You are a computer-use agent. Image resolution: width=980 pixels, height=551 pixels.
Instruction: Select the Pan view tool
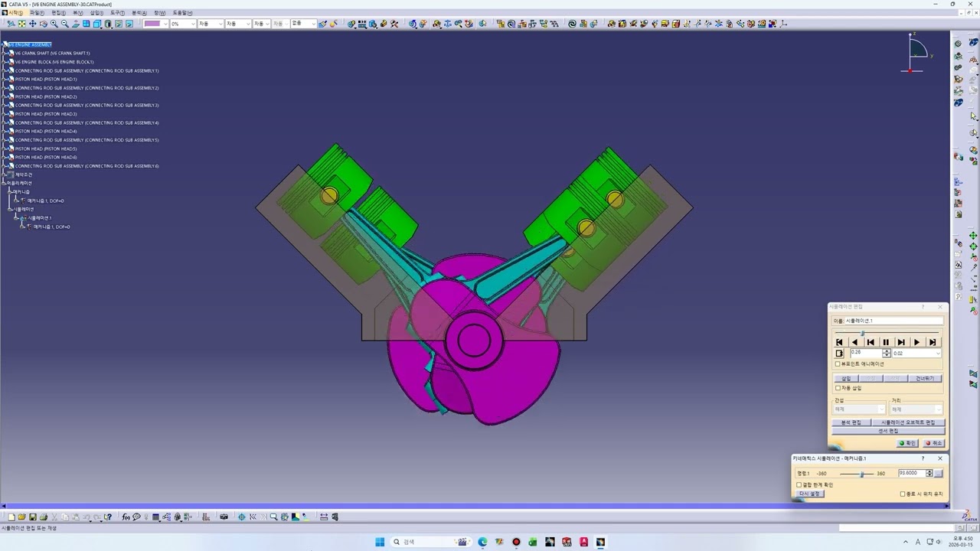click(x=32, y=24)
